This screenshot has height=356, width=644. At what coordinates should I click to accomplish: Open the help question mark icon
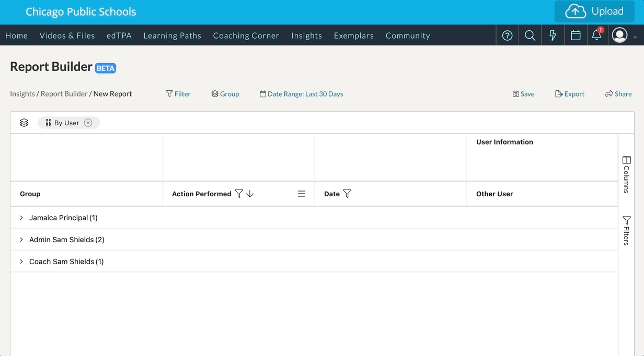point(507,35)
